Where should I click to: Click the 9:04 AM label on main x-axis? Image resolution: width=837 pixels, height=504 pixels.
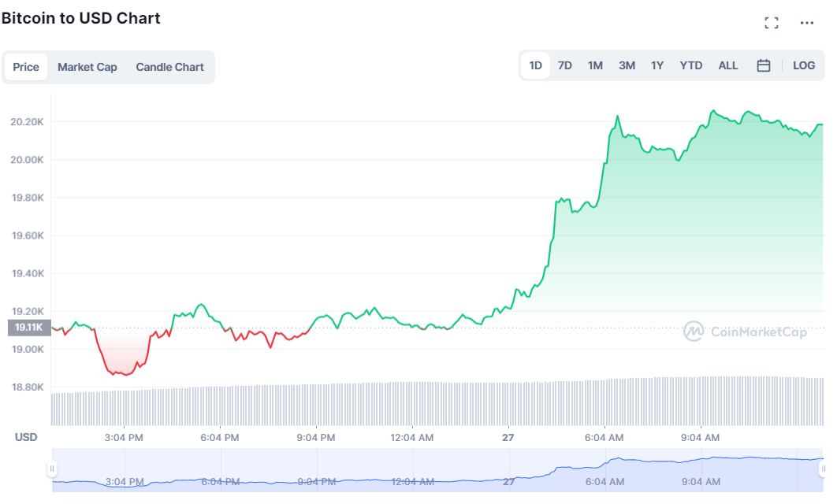pyautogui.click(x=700, y=438)
